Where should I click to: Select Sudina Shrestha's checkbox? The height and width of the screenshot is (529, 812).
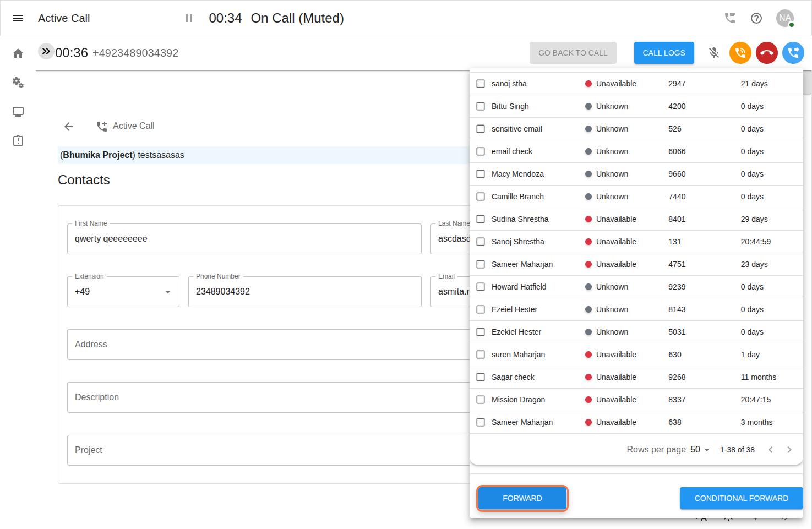(481, 219)
